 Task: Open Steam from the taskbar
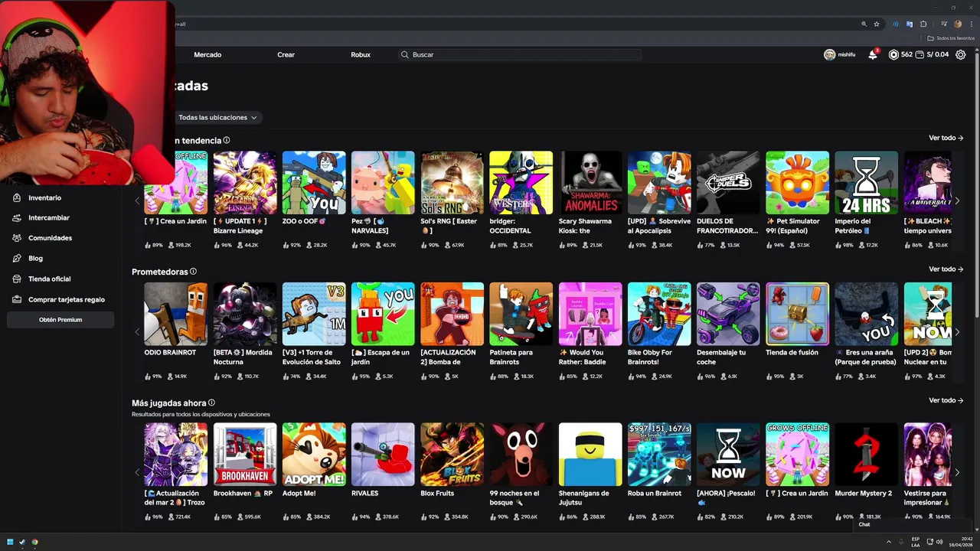22,542
